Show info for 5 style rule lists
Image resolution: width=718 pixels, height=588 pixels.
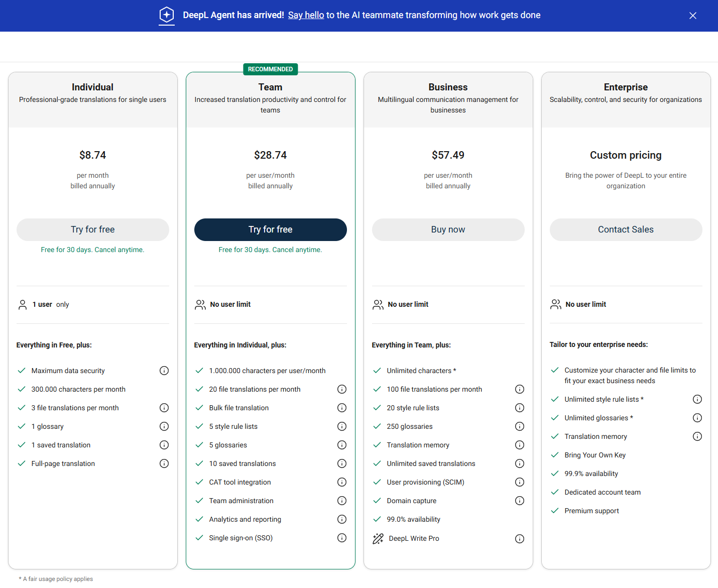tap(342, 426)
